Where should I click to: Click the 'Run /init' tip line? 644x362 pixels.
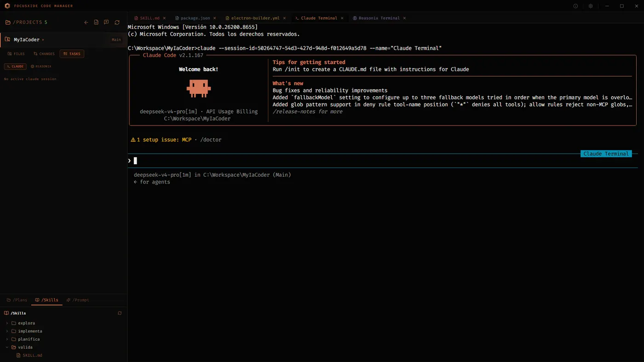371,69
